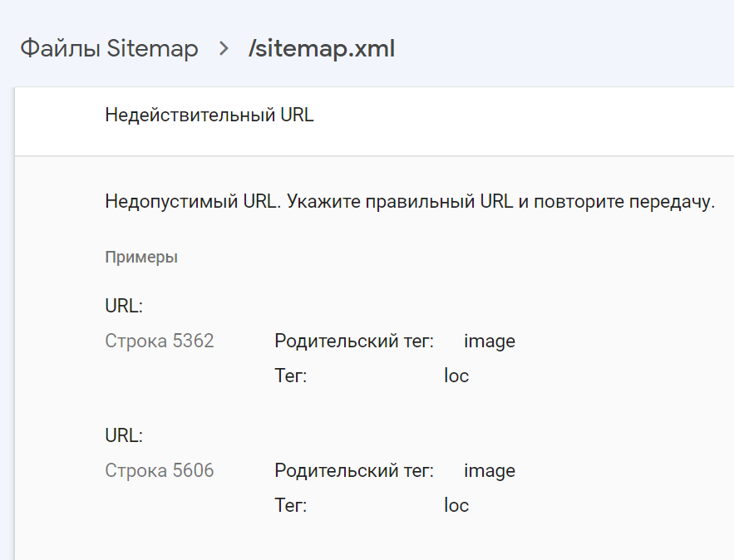Go back to Файлы Sitemap breadcrumb
734x560 pixels.
coord(109,49)
